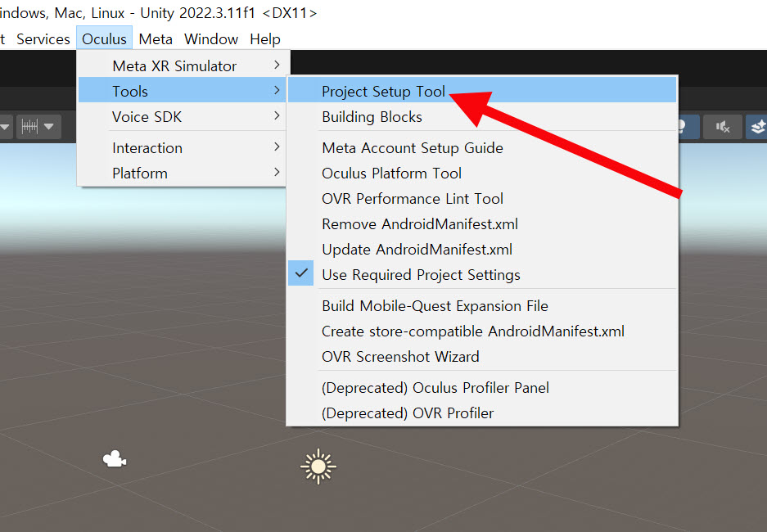This screenshot has width=767, height=532.
Task: Select Remove AndroidManifest.xml
Action: click(482, 224)
